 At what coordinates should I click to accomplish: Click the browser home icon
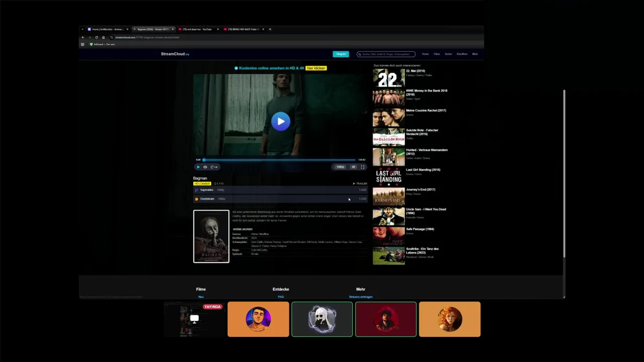click(103, 37)
